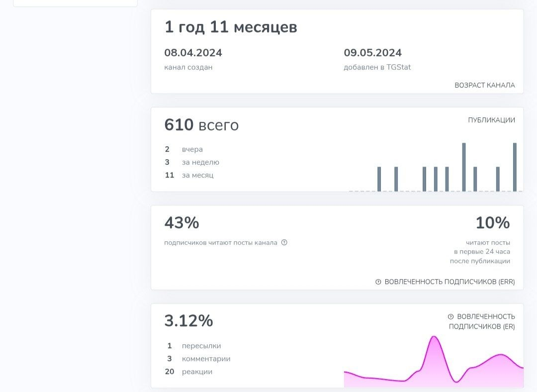Select the '43%' engagement percentage
537x392 pixels.
point(181,223)
